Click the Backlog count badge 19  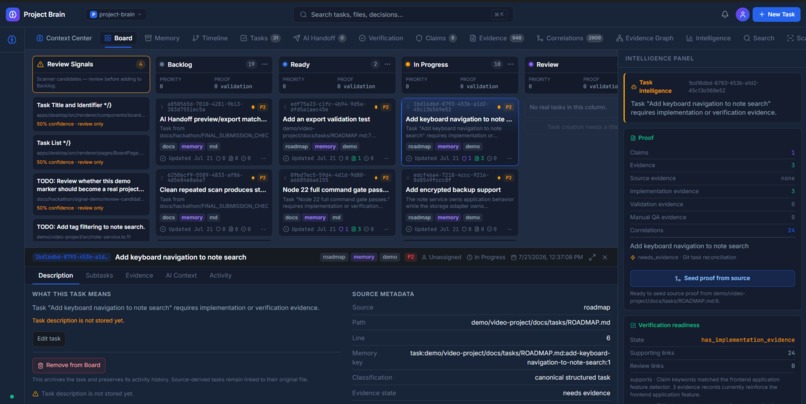pos(251,64)
